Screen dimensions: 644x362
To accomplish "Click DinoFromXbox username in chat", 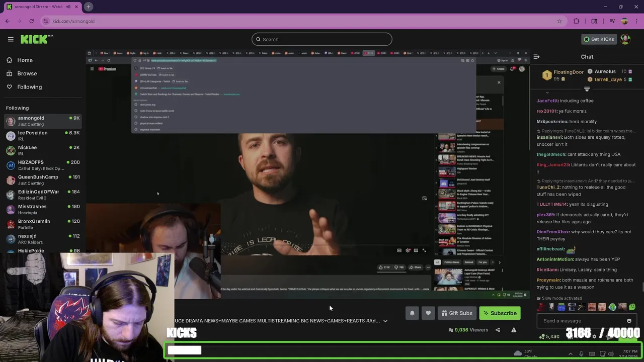I will pyautogui.click(x=553, y=232).
